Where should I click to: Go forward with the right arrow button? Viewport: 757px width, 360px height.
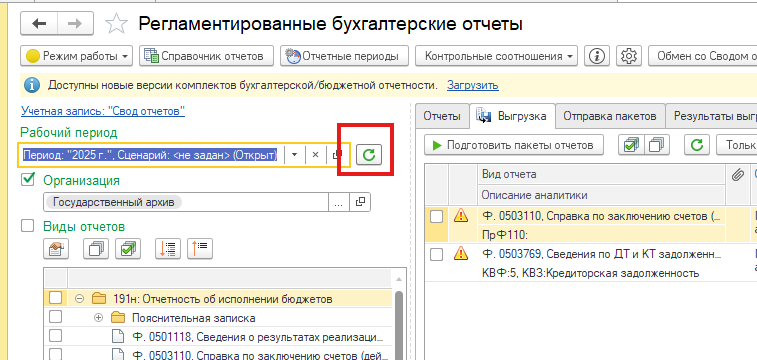75,24
